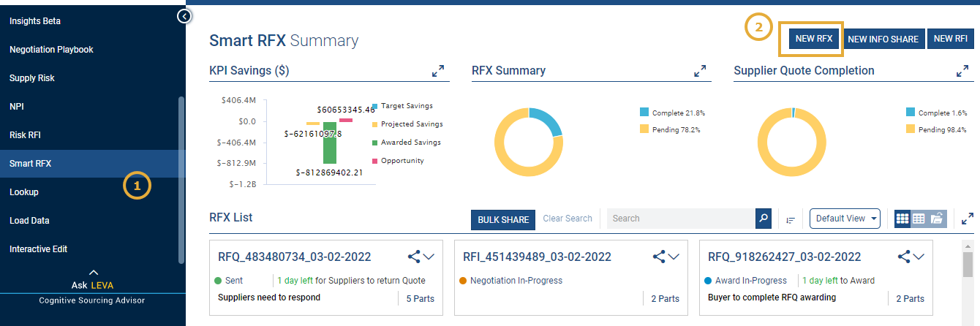Click into the RFX List search field

(680, 219)
